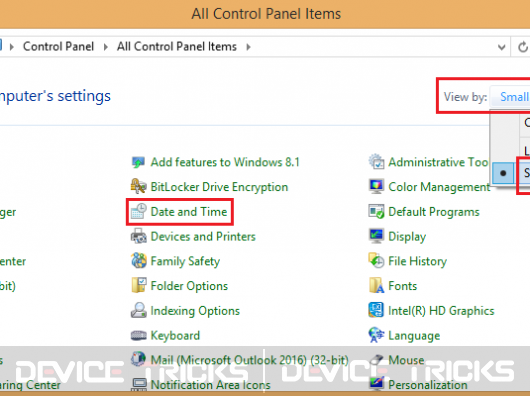This screenshot has height=396, width=530.
Task: Click the Personalization icon
Action: click(x=377, y=384)
